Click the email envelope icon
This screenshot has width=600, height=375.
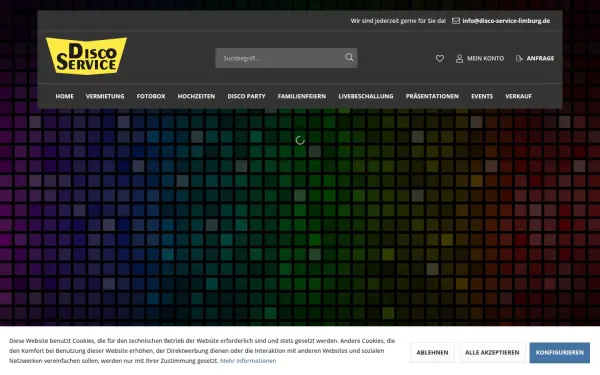(456, 21)
